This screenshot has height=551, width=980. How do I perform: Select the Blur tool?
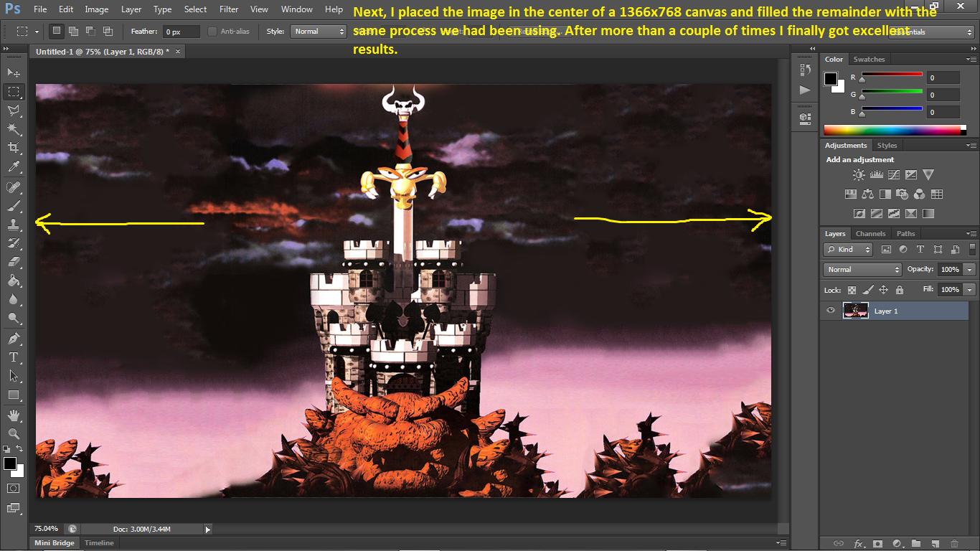pyautogui.click(x=14, y=300)
